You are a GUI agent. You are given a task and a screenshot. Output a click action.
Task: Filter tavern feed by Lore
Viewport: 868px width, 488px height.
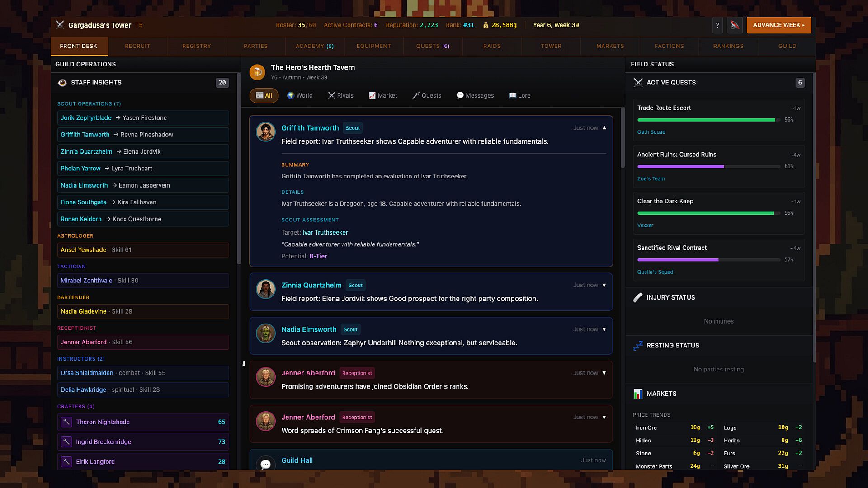[x=520, y=96]
